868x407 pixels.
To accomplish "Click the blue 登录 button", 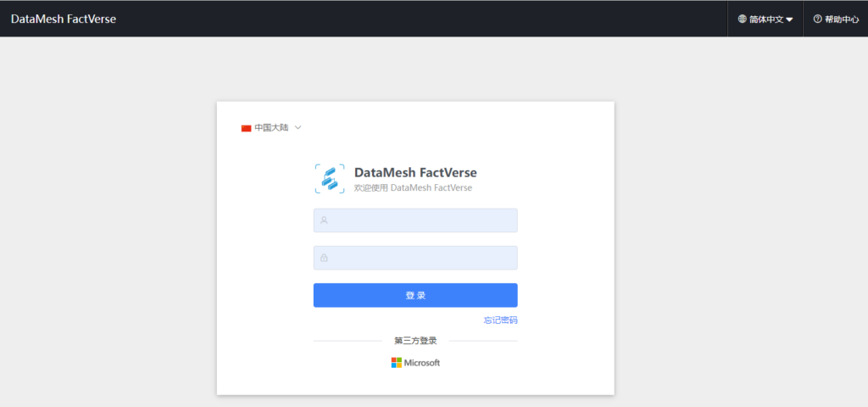I will tap(415, 295).
